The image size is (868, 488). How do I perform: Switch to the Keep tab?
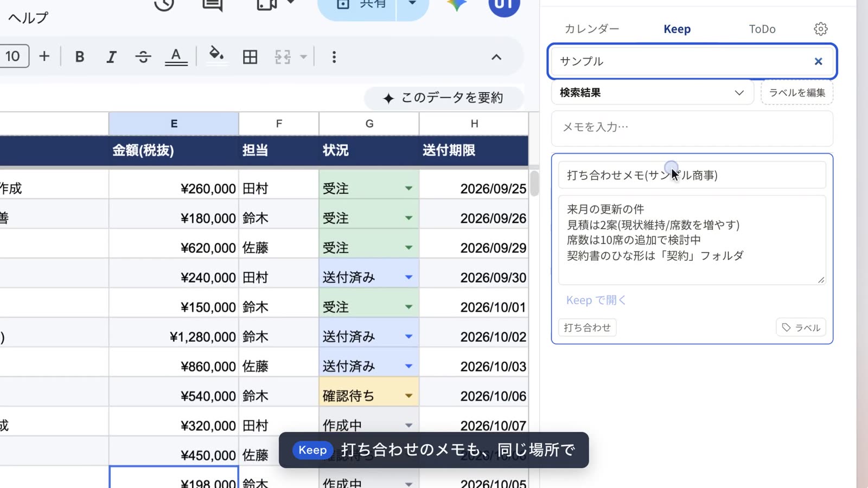coord(677,29)
